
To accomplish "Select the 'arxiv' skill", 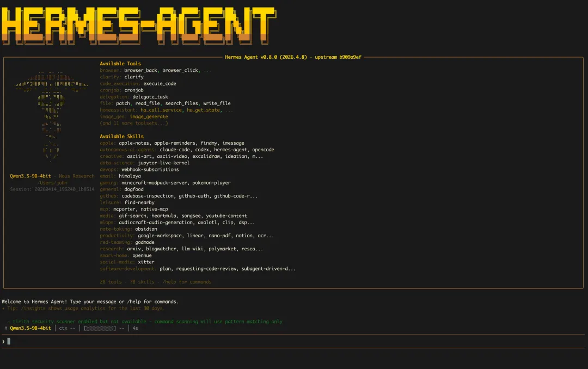I will [134, 249].
